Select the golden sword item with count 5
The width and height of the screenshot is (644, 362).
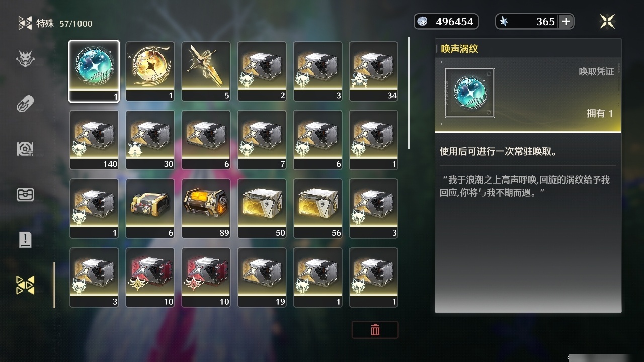(x=206, y=71)
